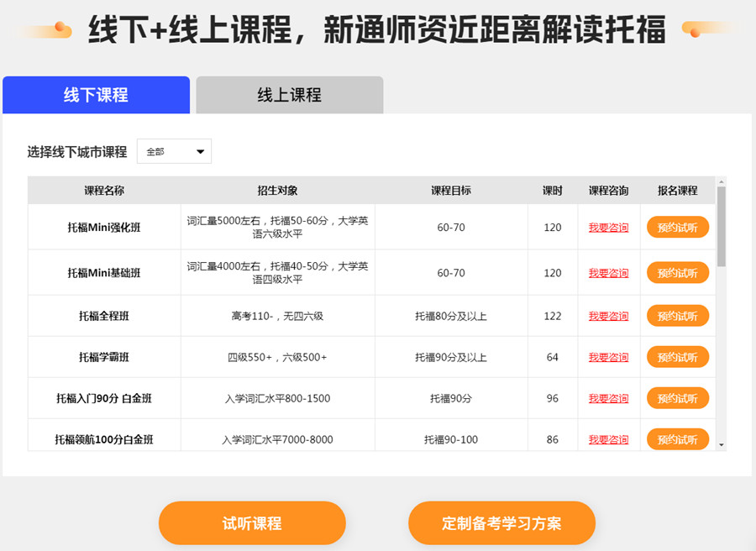
Task: Click the large 试听课程 button
Action: (252, 523)
